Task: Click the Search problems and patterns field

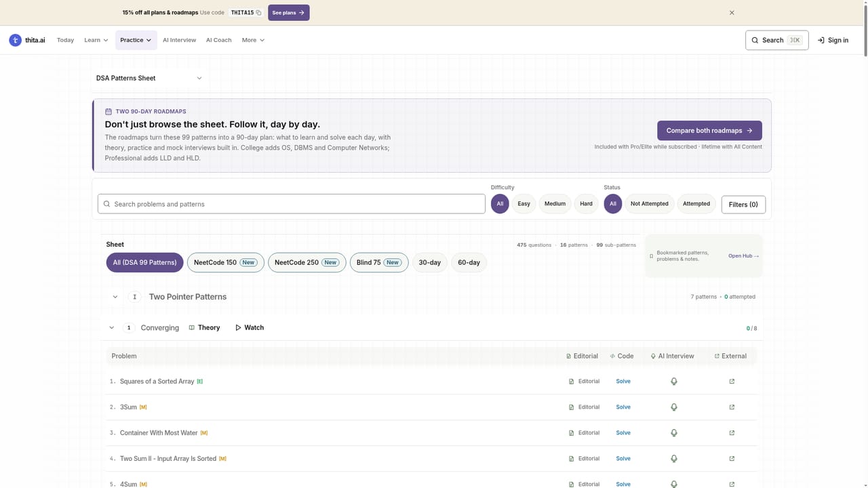Action: (292, 204)
